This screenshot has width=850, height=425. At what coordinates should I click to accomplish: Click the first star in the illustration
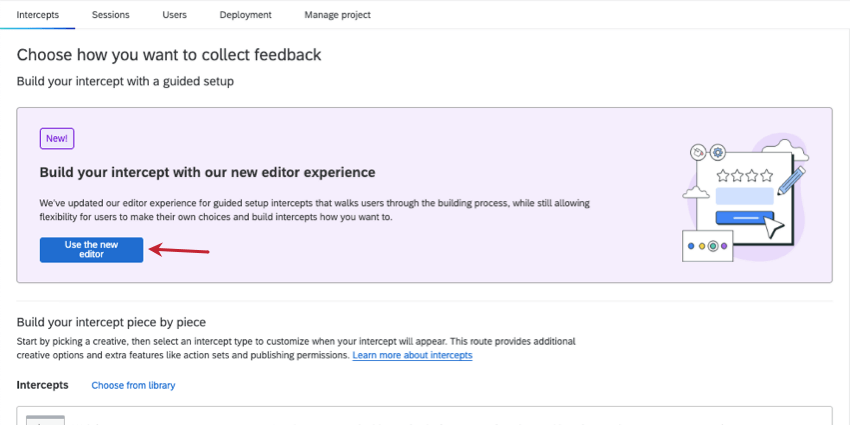pos(721,174)
